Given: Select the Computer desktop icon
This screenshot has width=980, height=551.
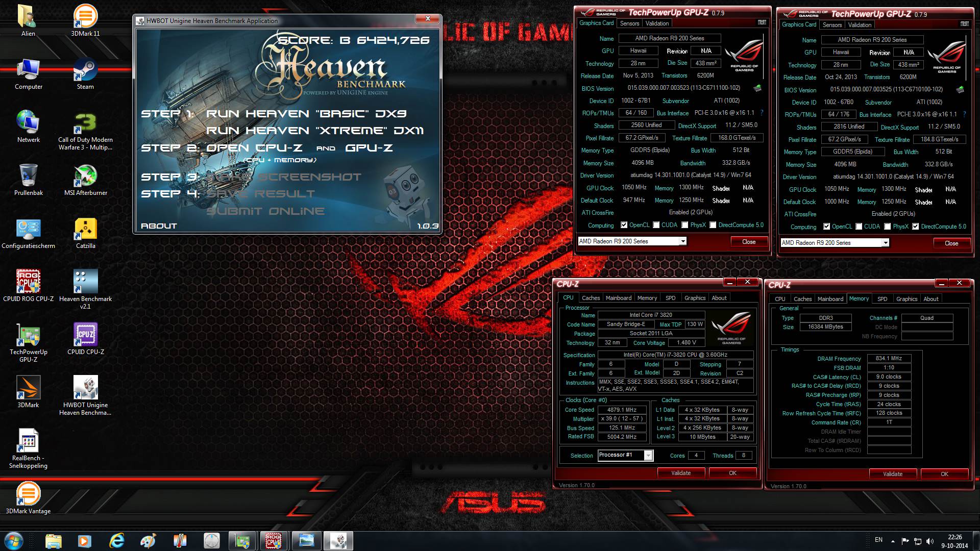Looking at the screenshot, I should (x=28, y=74).
